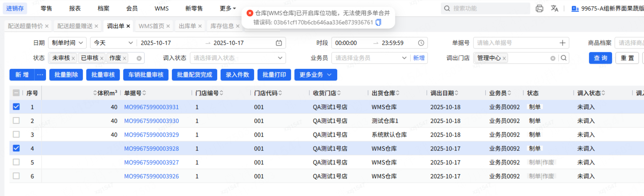Click the 批量打印 button
The height and width of the screenshot is (196, 644).
click(x=274, y=75)
